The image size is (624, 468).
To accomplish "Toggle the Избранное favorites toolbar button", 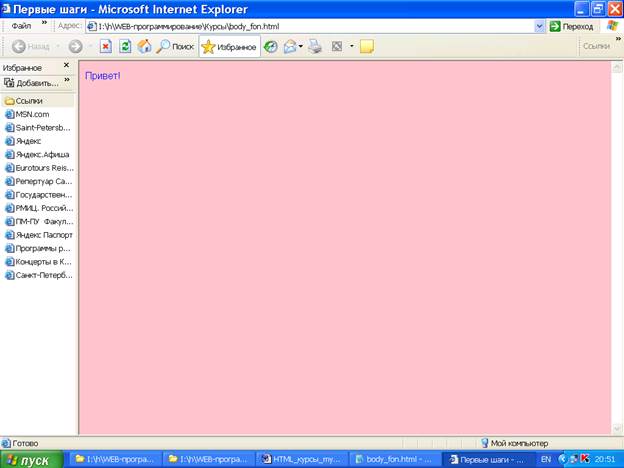I will (230, 47).
